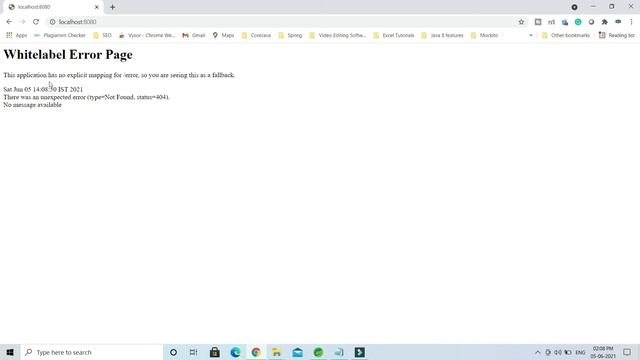Open the Corejava bookmarks folder

tap(256, 36)
